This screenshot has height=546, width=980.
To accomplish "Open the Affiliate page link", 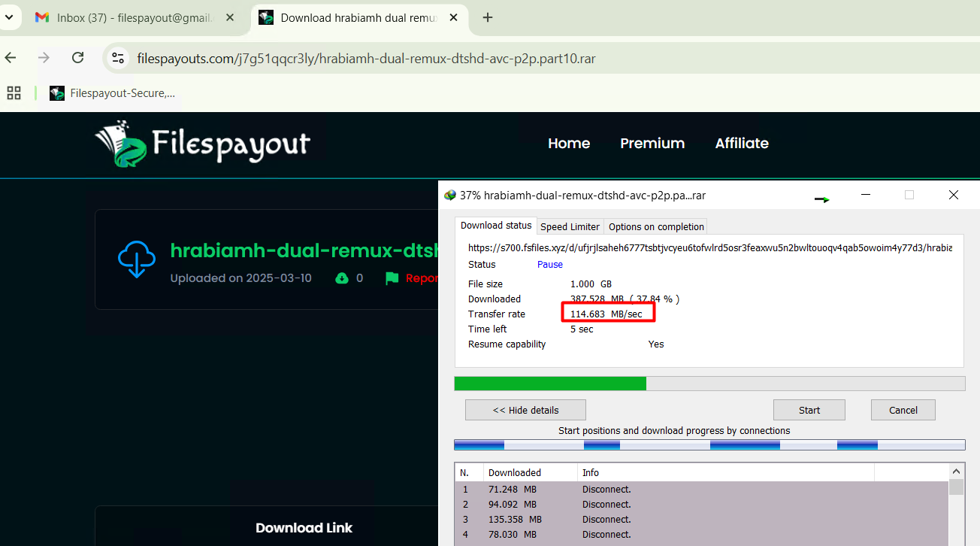I will tap(741, 144).
